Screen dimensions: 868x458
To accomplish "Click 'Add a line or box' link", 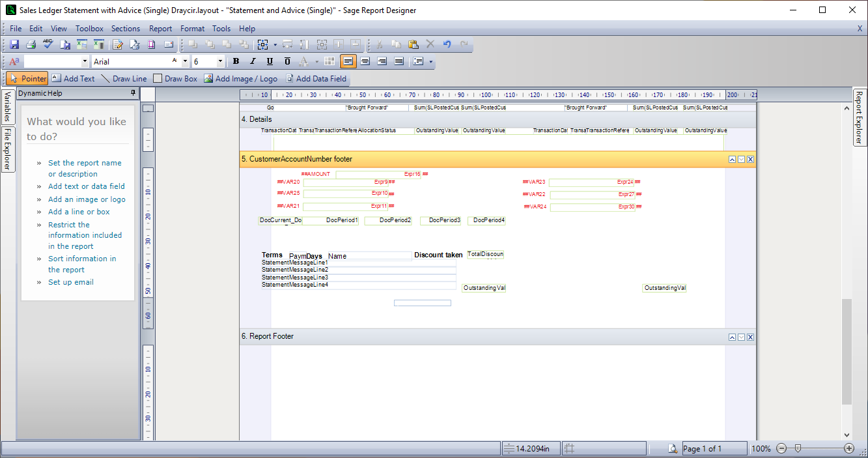I will 79,212.
